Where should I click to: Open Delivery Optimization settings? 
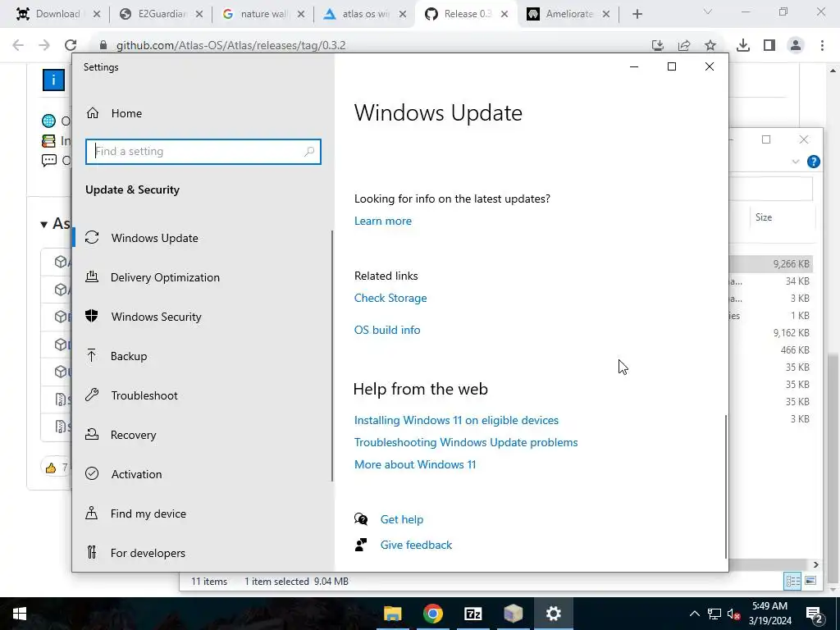click(x=165, y=277)
